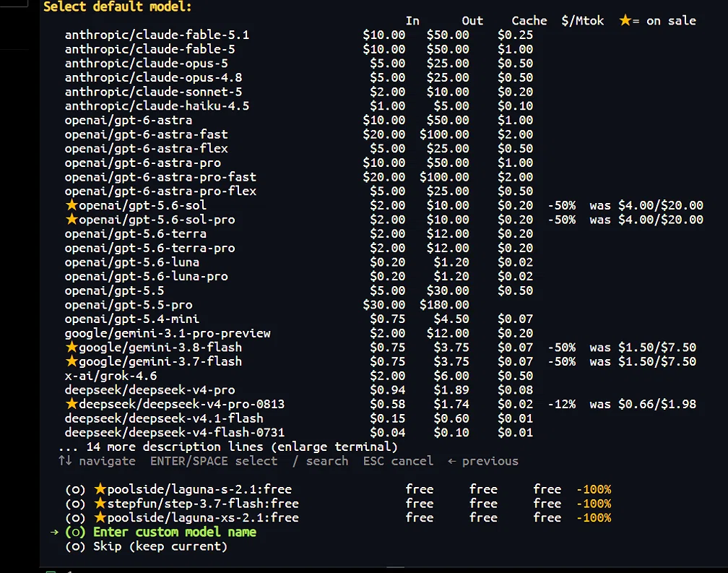Click the openai/gpt-5.5 row

click(x=299, y=290)
